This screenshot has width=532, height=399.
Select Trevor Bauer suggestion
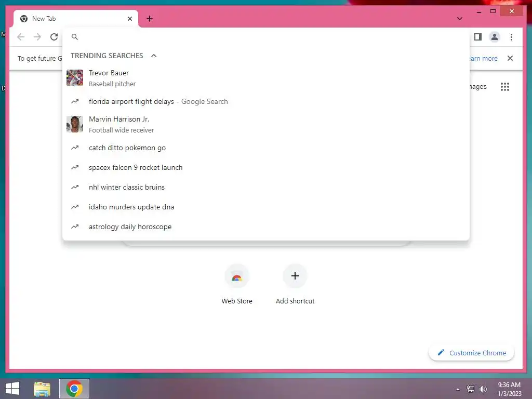(x=266, y=78)
